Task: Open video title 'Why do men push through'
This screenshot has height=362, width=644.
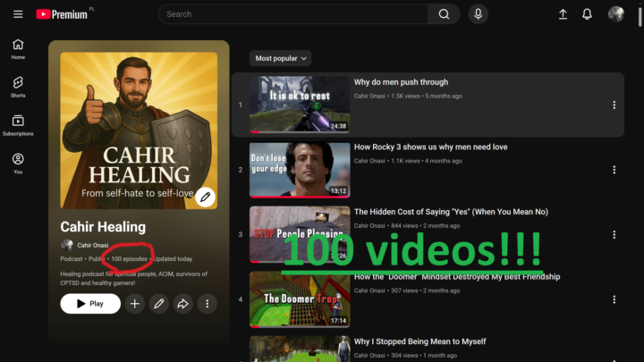Action: (x=402, y=82)
